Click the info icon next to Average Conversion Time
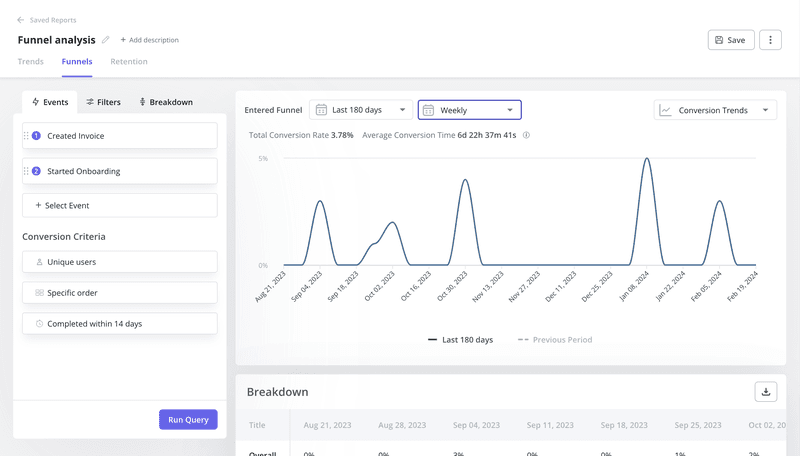 point(526,135)
